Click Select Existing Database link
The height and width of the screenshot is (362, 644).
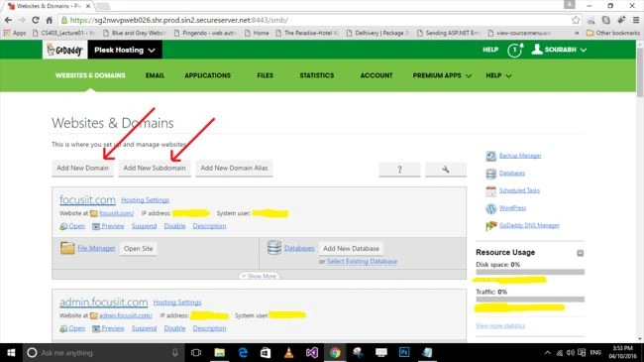[362, 261]
